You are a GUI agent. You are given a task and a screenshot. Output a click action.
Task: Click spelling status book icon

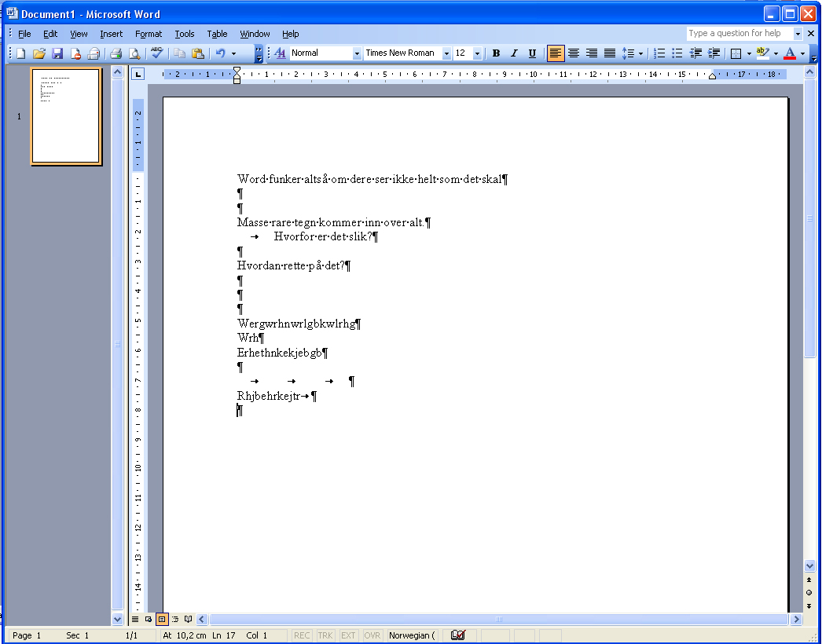457,635
